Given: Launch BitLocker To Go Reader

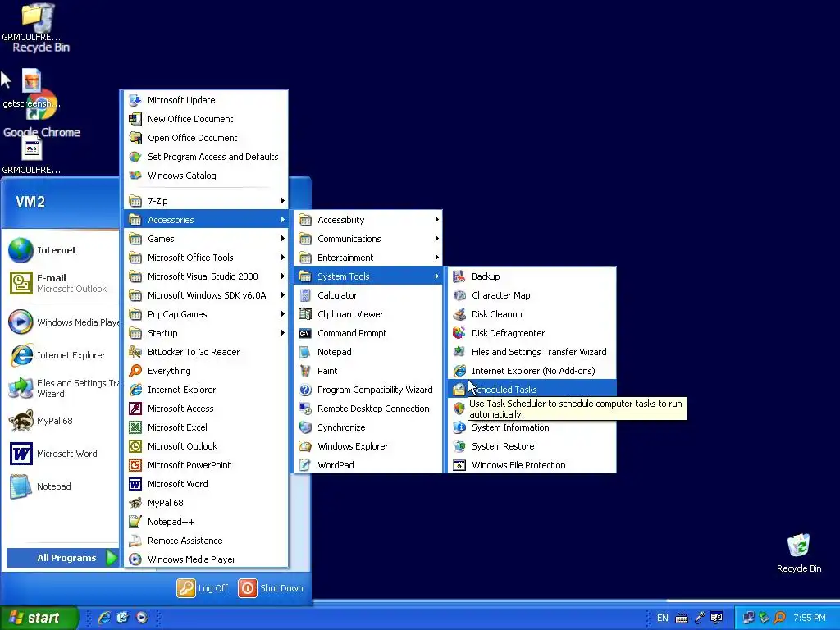Looking at the screenshot, I should pyautogui.click(x=206, y=351).
